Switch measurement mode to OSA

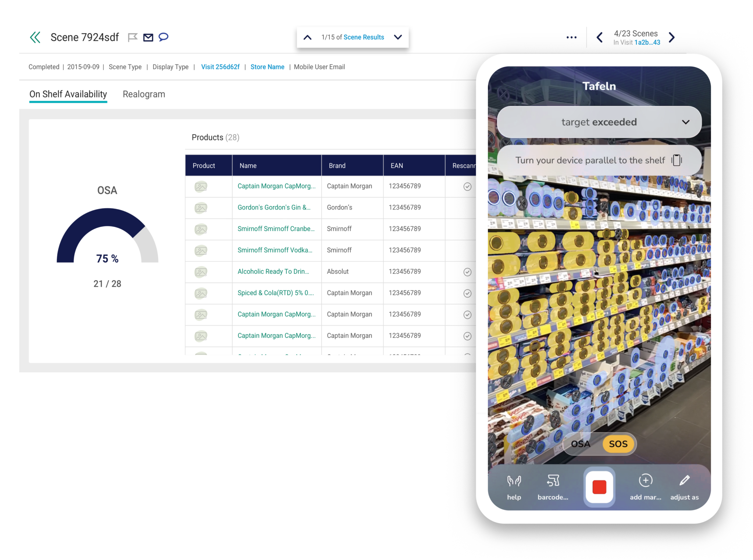[581, 444]
